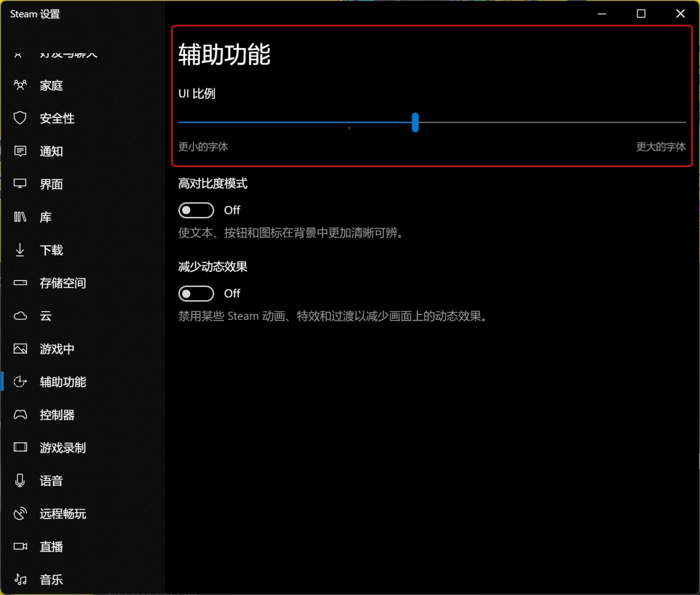The height and width of the screenshot is (595, 700).
Task: Click the 减少动态效果 description text
Action: coord(334,316)
